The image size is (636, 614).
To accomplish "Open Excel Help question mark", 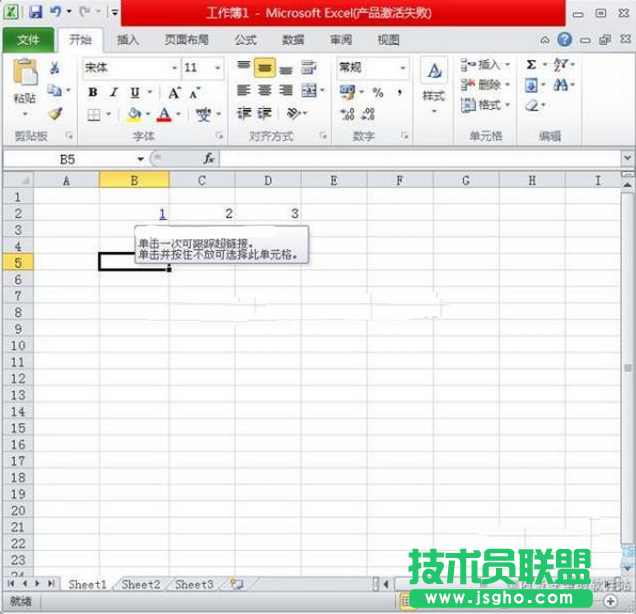I will (x=565, y=39).
